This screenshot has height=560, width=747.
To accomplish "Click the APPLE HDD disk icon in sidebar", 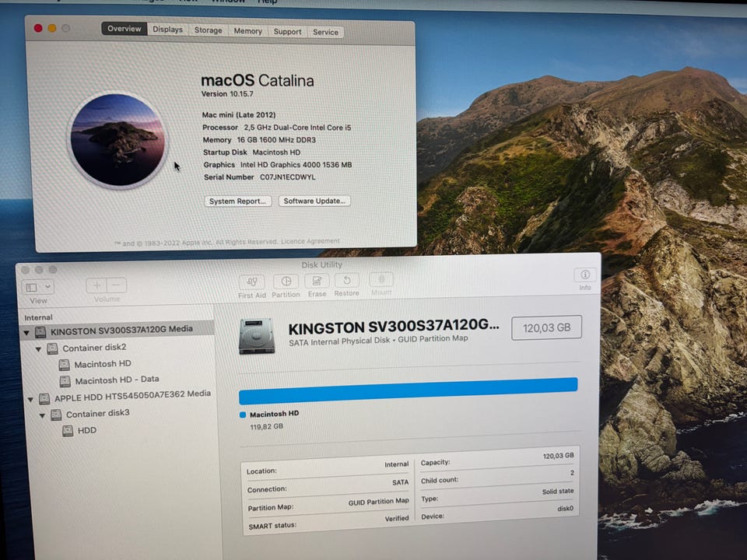I will (x=44, y=398).
